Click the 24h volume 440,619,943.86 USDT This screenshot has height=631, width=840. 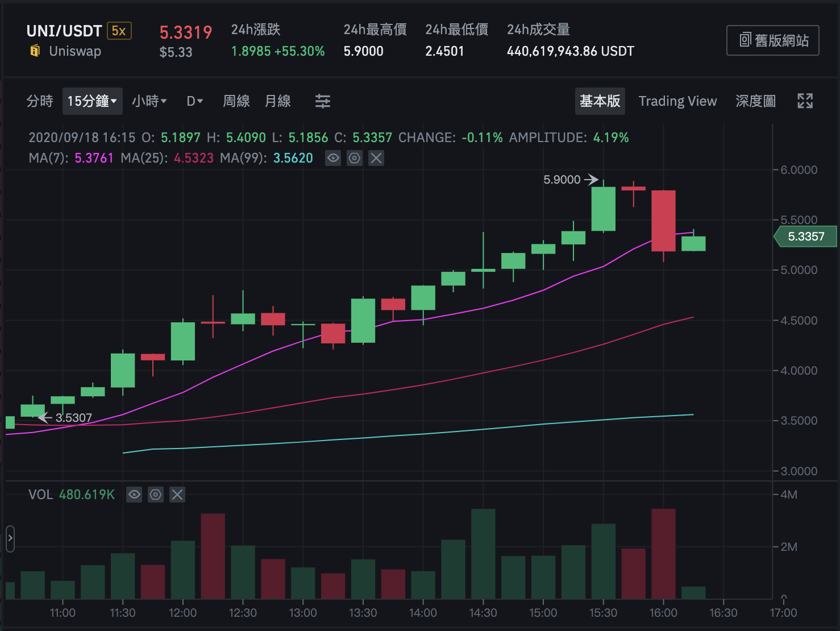point(571,51)
